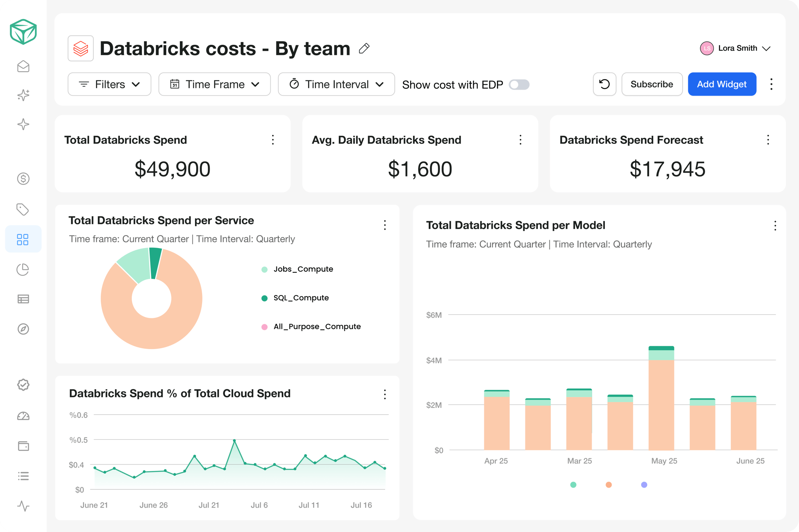This screenshot has height=532, width=799.
Task: Click the orange legend dot under bar chart
Action: (608, 485)
